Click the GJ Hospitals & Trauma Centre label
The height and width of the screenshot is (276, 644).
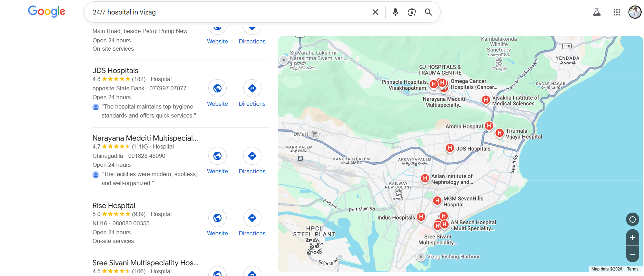pyautogui.click(x=440, y=70)
